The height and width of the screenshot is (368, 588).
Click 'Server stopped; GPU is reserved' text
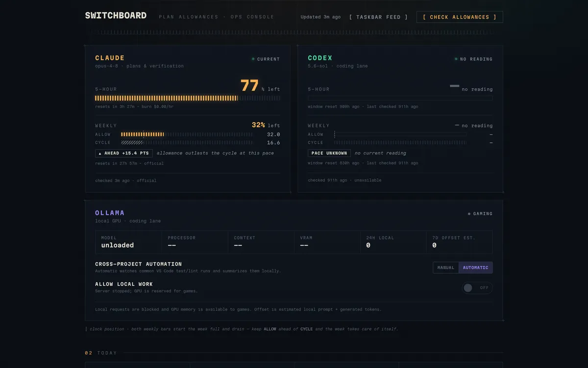coord(147,291)
